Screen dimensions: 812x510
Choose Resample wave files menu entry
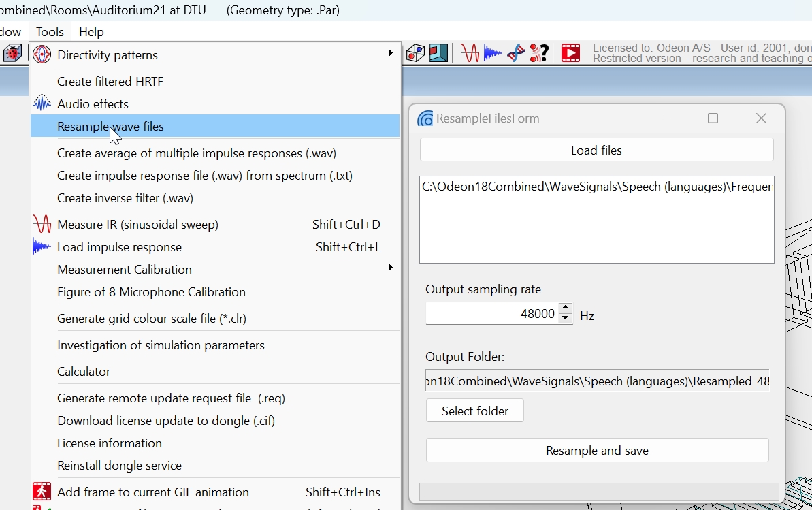click(x=215, y=127)
